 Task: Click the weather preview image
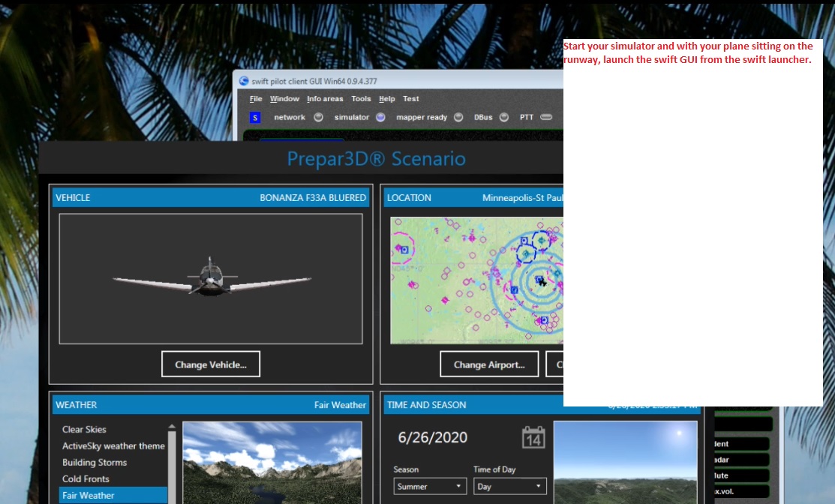[x=272, y=463]
